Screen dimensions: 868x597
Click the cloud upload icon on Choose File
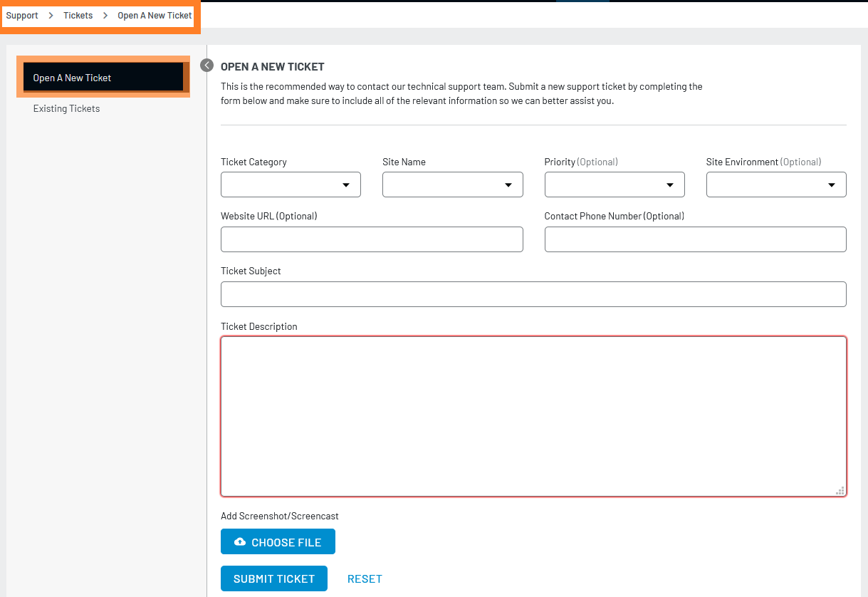coord(240,542)
